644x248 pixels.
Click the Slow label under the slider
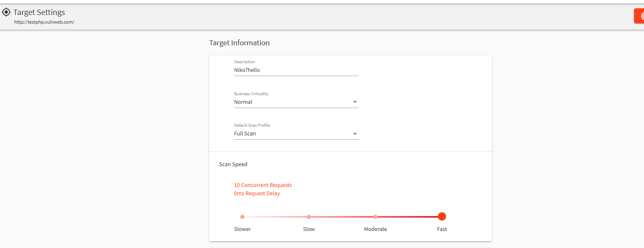coord(309,229)
